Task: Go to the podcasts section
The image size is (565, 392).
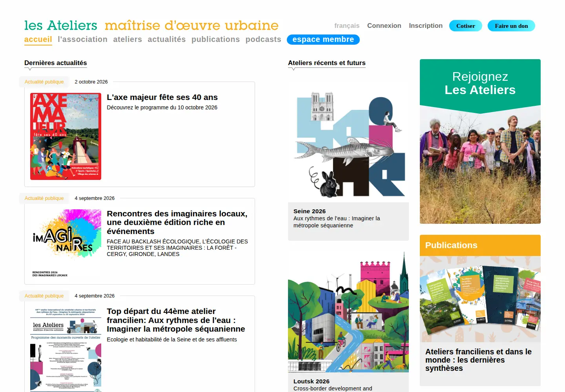Action: pyautogui.click(x=263, y=39)
